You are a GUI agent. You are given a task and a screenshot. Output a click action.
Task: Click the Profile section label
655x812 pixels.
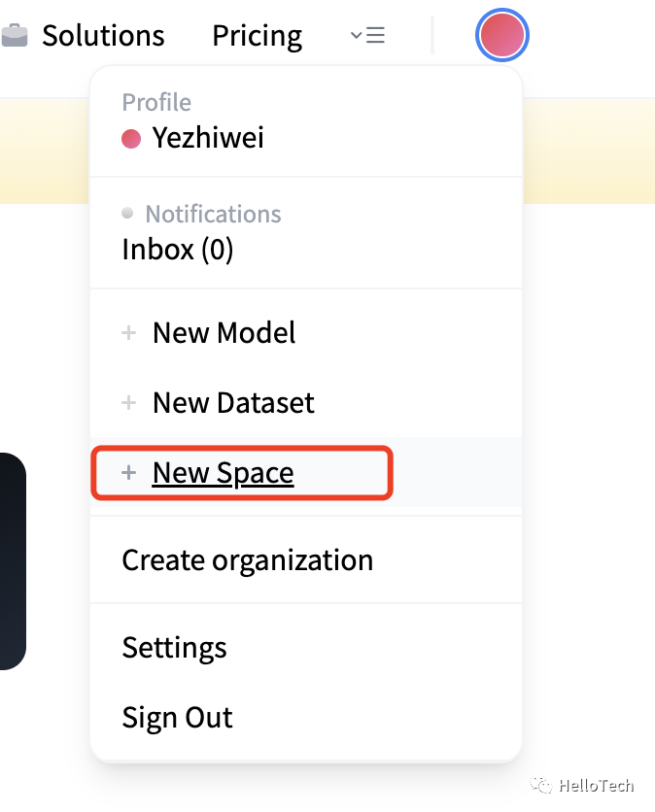(156, 102)
